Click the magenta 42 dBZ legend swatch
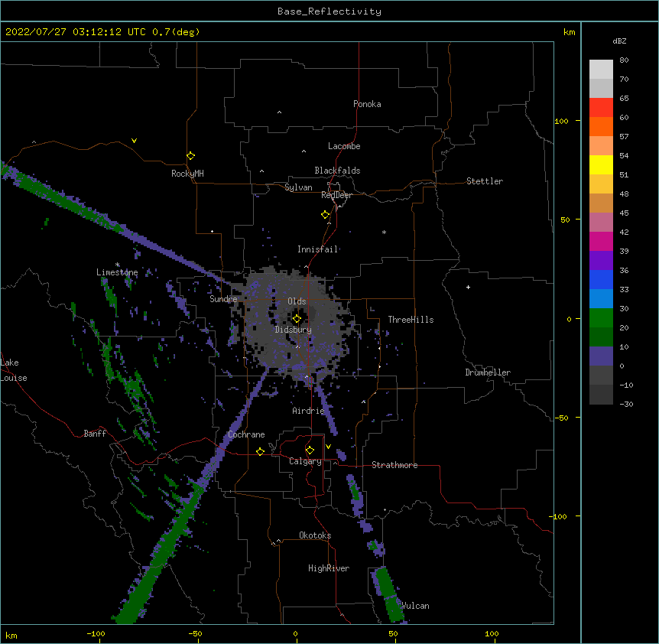This screenshot has height=644, width=659. pos(601,242)
